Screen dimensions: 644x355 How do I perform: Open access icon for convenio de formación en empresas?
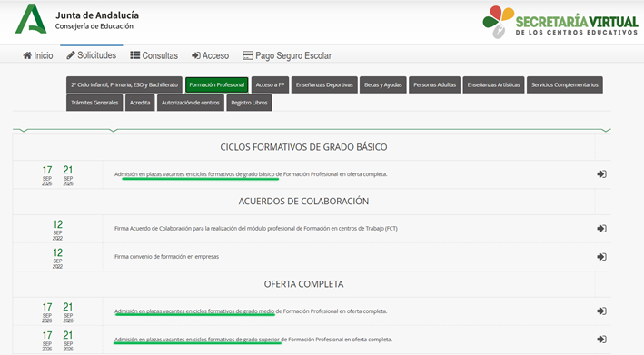(x=601, y=257)
